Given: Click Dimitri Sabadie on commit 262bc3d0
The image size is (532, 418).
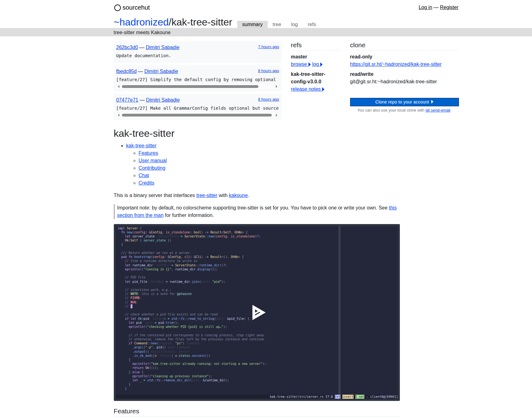Looking at the screenshot, I should click(x=163, y=47).
